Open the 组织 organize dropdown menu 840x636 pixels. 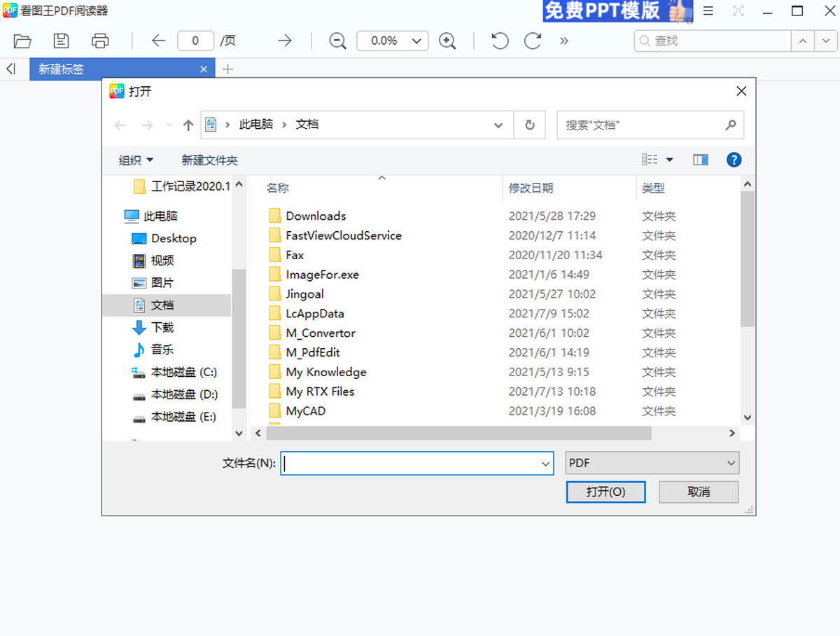pos(136,160)
